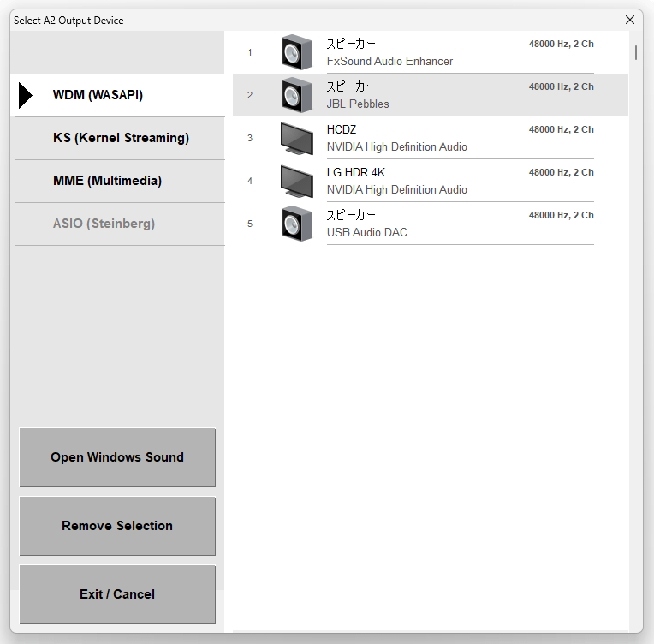Choose the JBL Pebbles device name
The width and height of the screenshot is (654, 644).
pos(358,104)
